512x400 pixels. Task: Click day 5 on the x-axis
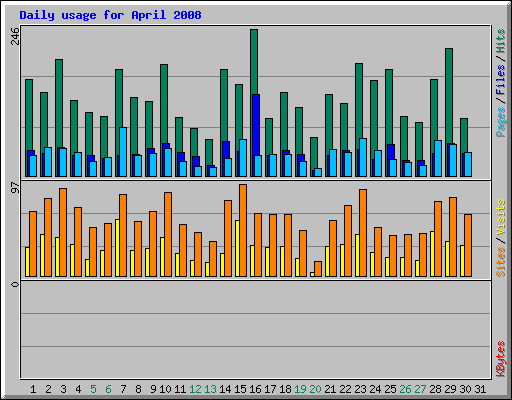click(x=93, y=389)
